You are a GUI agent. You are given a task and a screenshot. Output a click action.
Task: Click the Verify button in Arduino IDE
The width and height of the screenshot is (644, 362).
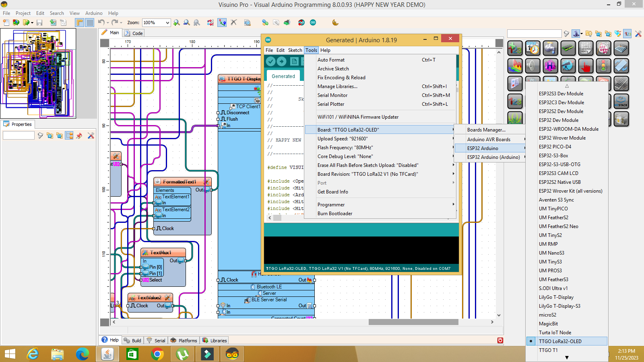[270, 61]
